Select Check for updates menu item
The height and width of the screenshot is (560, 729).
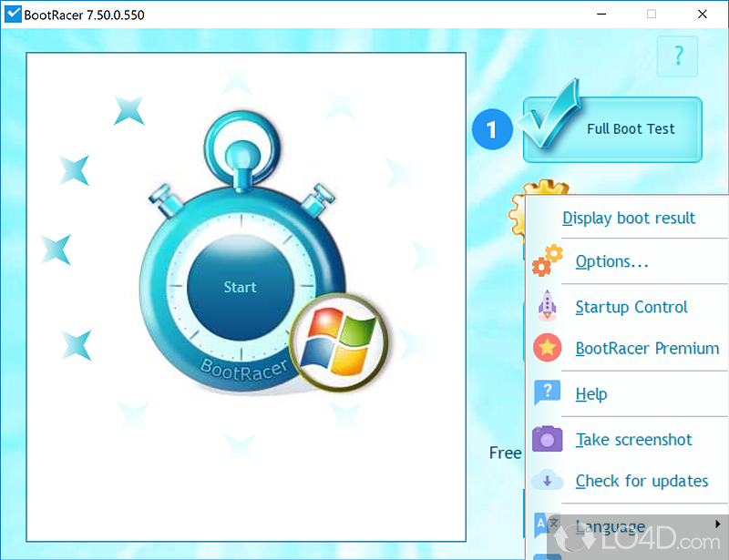pyautogui.click(x=642, y=481)
